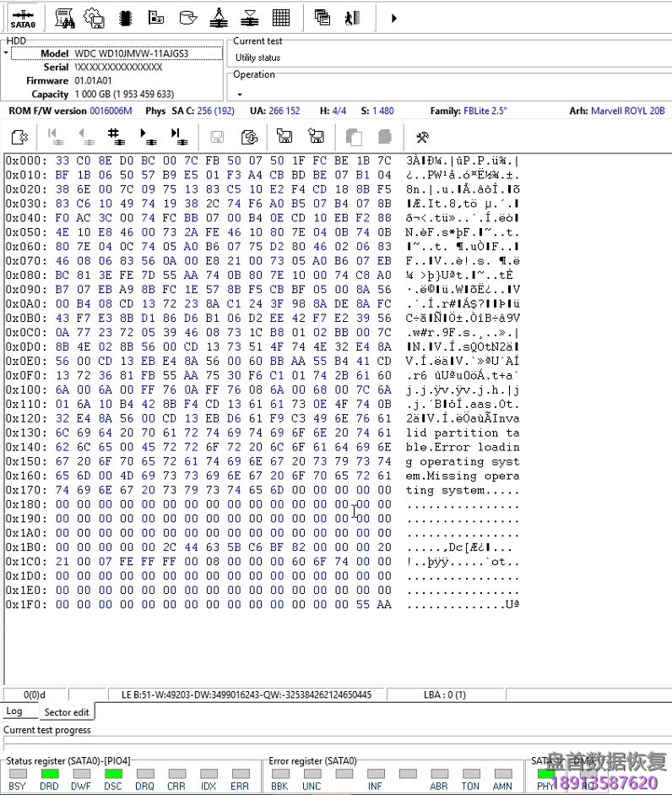Click the gear with floppy disk icon
Viewport: 672px width, 795px height.
pos(95,17)
